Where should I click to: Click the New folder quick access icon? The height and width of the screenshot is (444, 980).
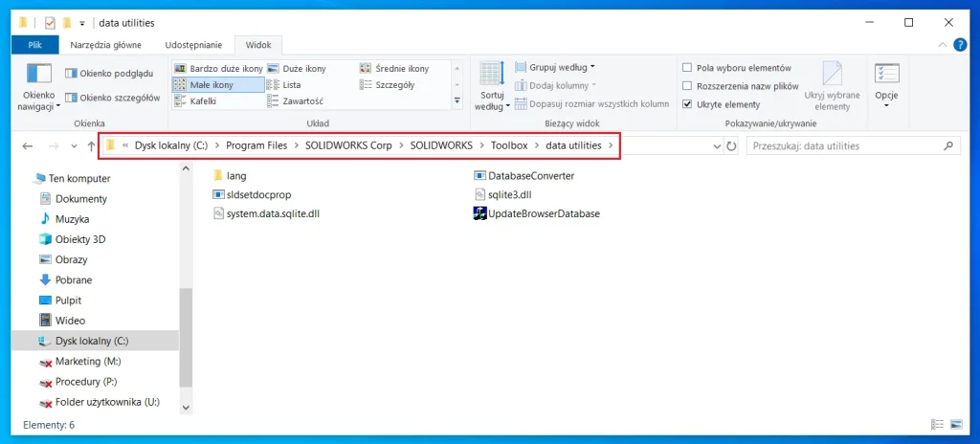[x=66, y=23]
